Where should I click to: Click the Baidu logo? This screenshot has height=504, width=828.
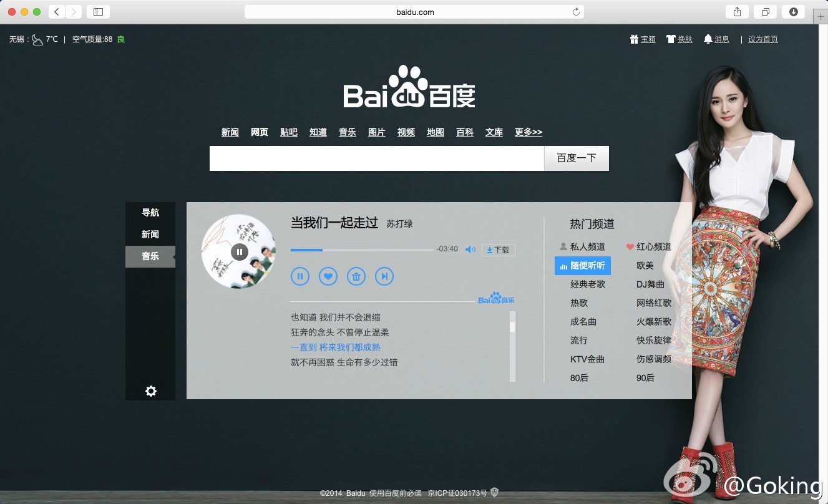[x=409, y=87]
